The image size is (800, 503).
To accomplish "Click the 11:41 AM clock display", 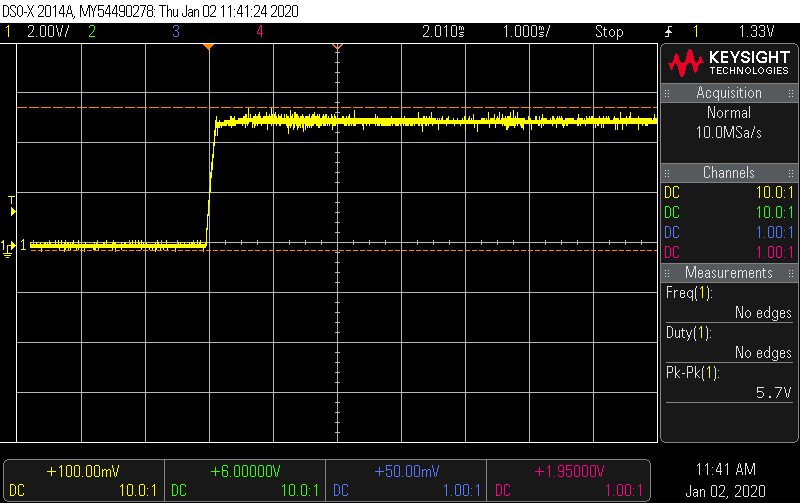I will click(726, 469).
